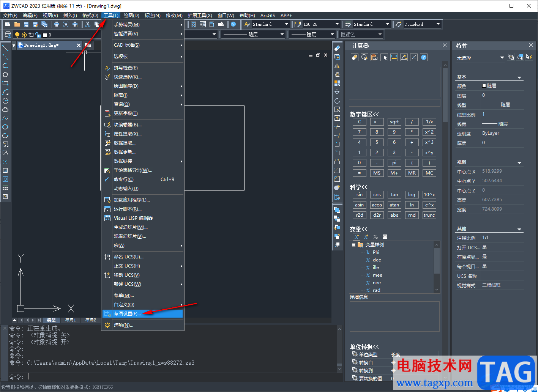Click the Open folder toolbar icon
This screenshot has width=538, height=392.
17,24
